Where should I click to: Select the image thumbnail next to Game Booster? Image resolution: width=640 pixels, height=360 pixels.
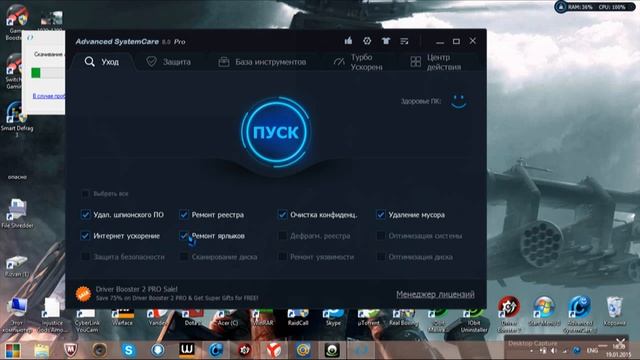[x=51, y=18]
